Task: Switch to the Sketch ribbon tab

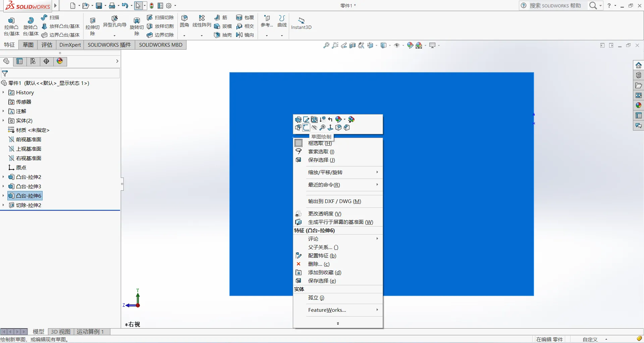Action: pyautogui.click(x=28, y=45)
